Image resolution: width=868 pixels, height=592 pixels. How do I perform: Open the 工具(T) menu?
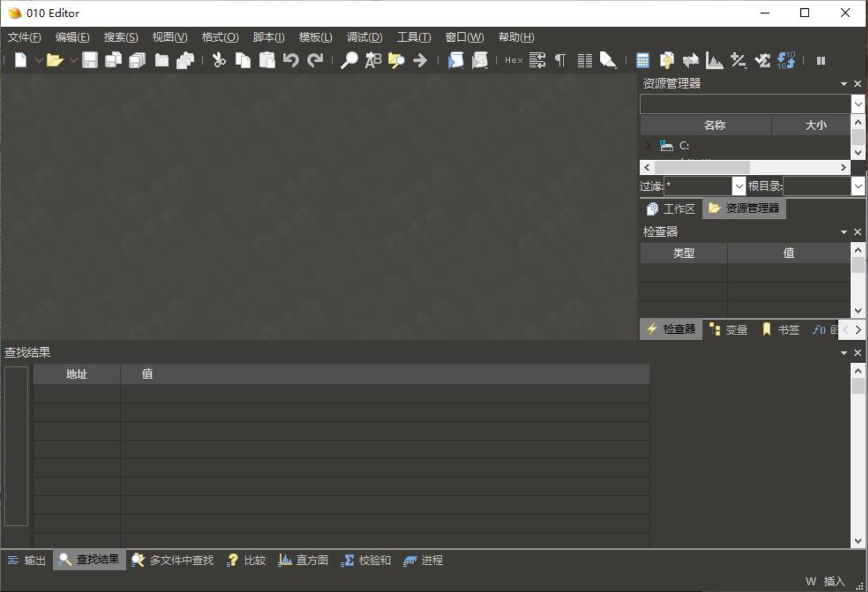413,37
